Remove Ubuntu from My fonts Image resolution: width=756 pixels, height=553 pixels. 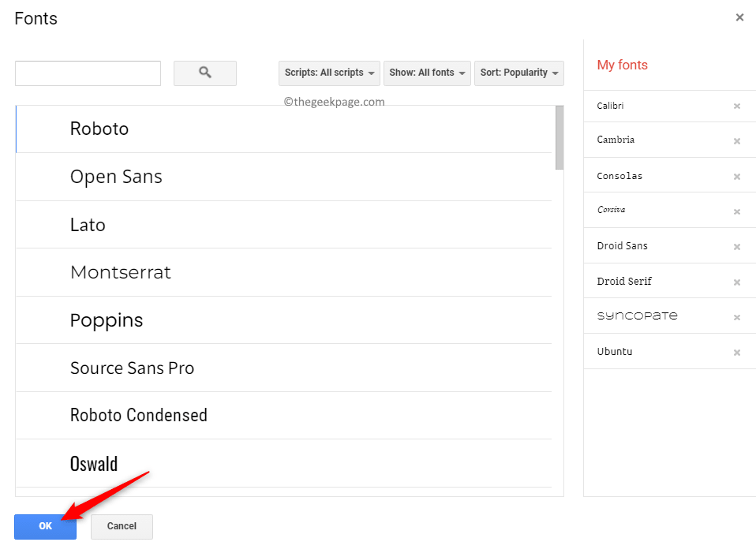(737, 351)
